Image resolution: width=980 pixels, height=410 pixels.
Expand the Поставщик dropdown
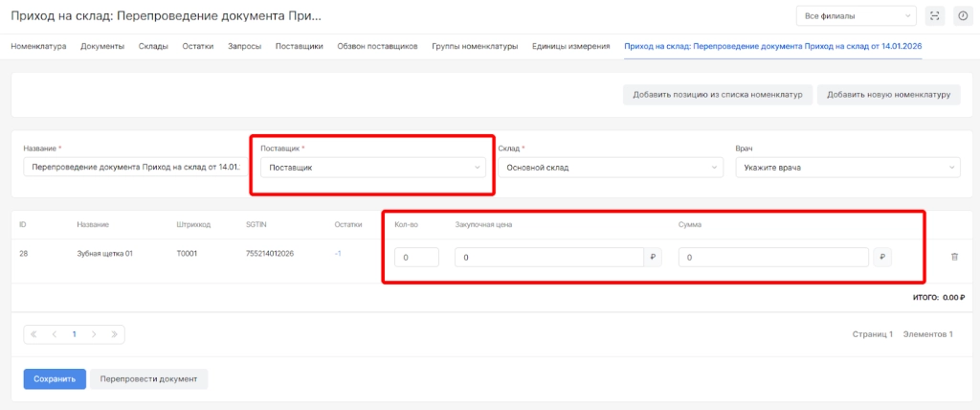tap(372, 168)
